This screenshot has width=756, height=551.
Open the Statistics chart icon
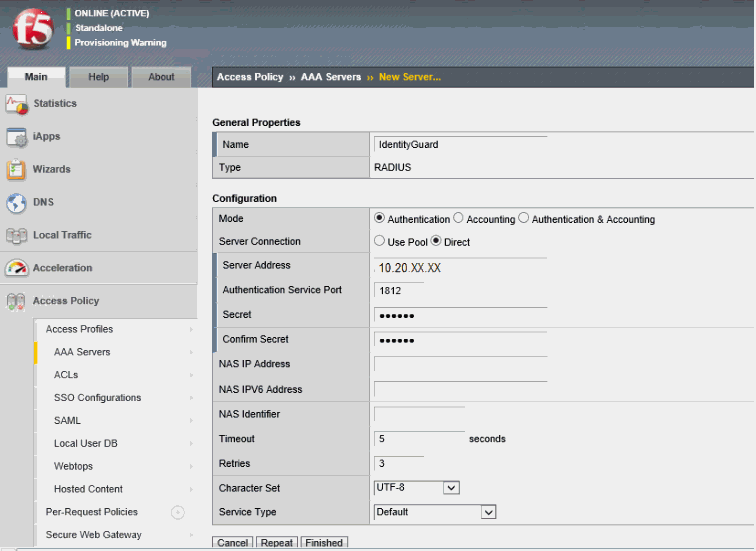[x=16, y=104]
